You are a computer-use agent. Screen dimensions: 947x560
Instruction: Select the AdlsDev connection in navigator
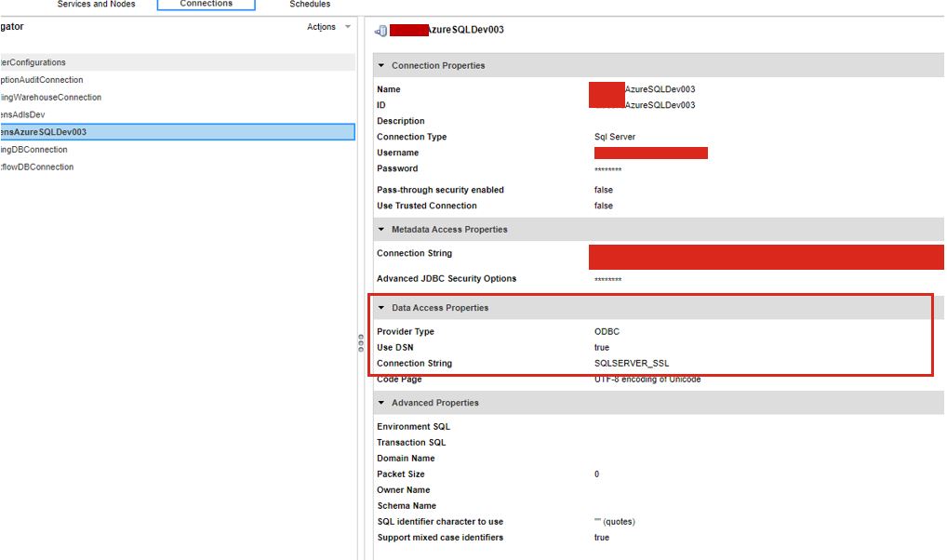tap(177, 114)
